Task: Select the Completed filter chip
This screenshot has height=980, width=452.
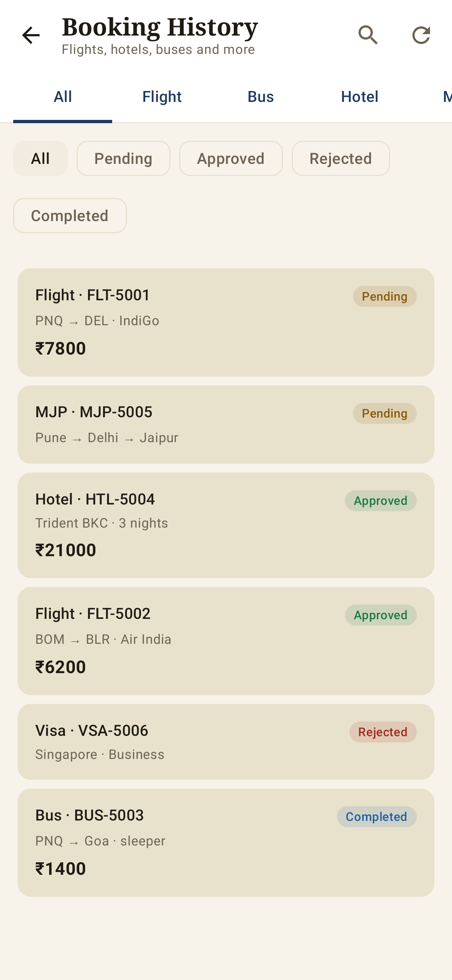Action: (x=70, y=216)
